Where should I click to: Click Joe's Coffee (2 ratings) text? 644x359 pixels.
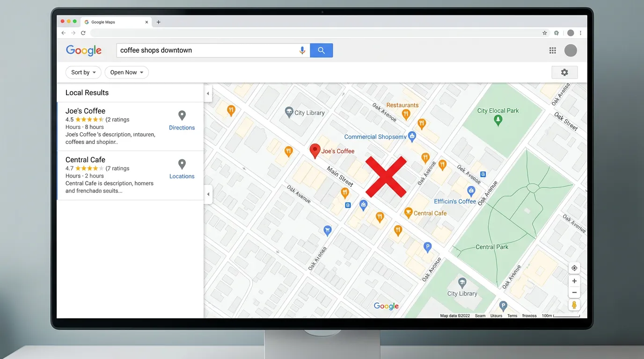117,120
